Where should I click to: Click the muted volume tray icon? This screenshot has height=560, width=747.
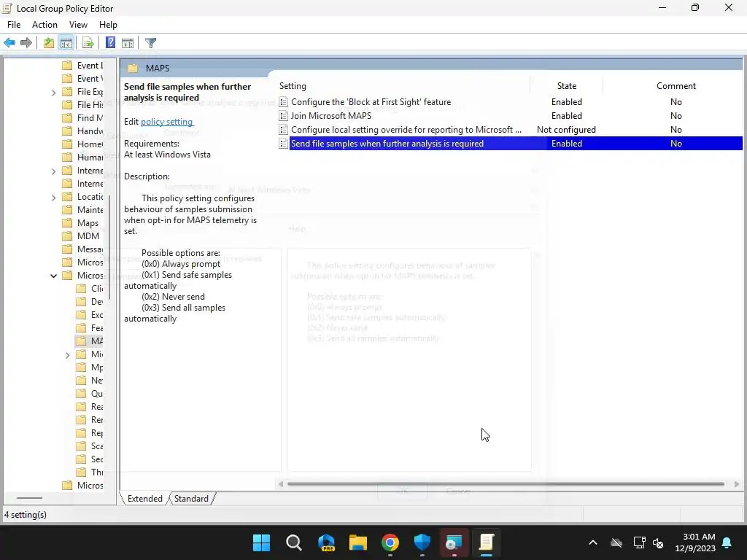[x=659, y=542]
